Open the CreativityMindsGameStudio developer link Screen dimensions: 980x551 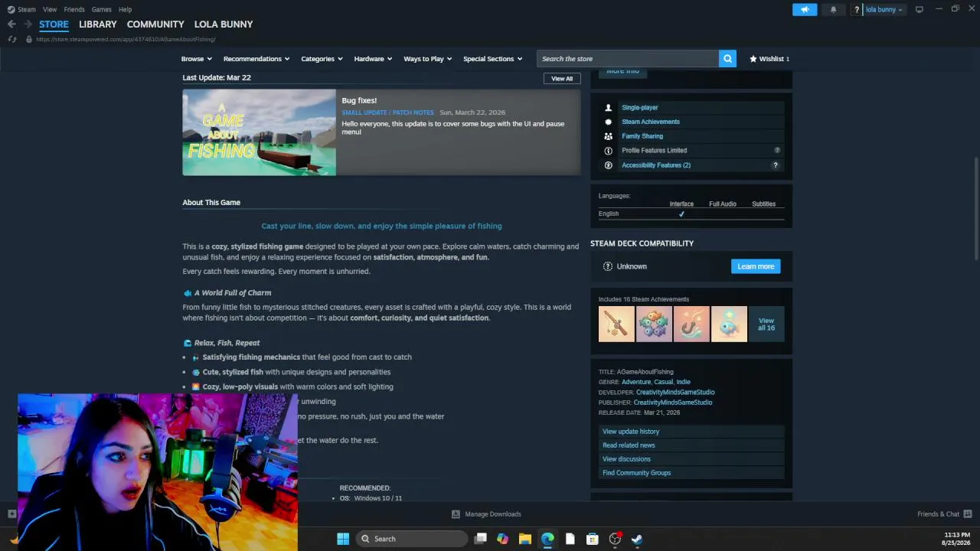[x=675, y=392]
